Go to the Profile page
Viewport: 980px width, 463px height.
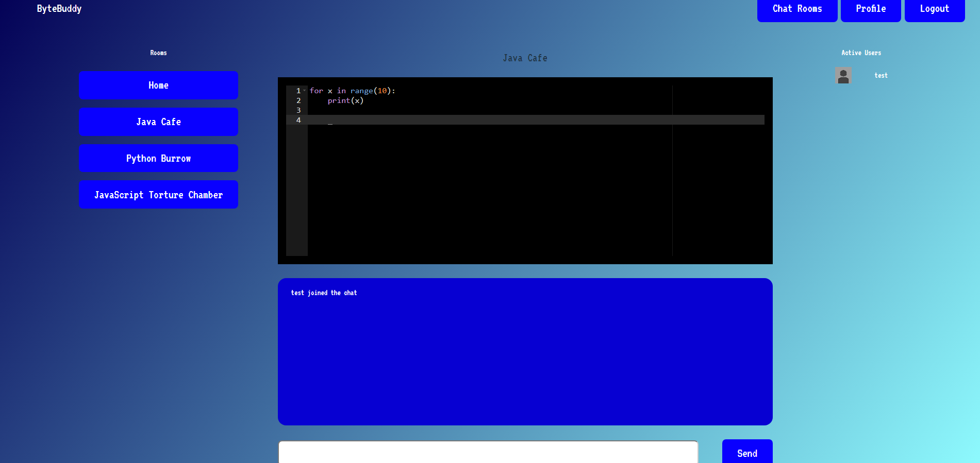[870, 9]
